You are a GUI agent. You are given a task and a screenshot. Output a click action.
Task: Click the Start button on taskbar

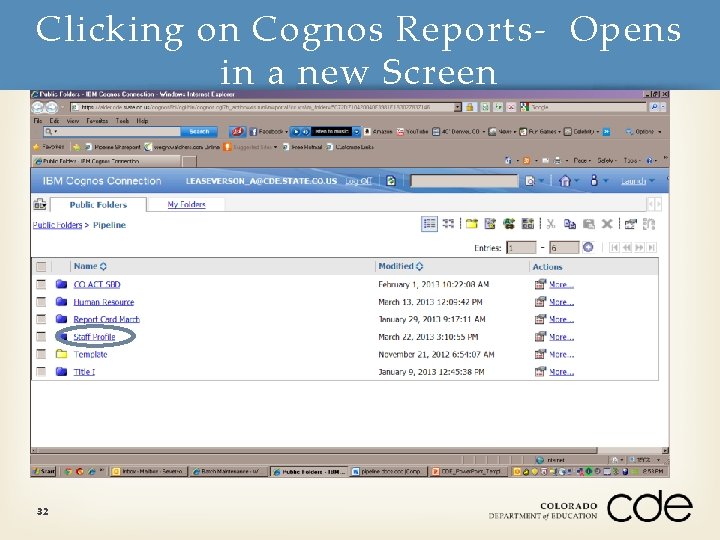44,471
